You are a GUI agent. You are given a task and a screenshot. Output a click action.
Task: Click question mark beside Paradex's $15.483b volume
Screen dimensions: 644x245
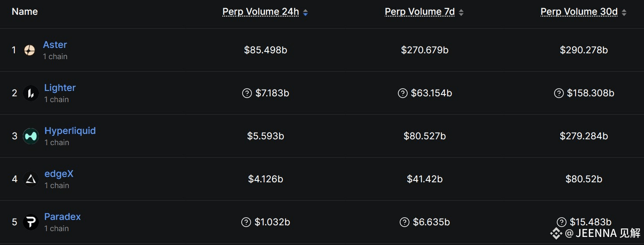coord(562,222)
